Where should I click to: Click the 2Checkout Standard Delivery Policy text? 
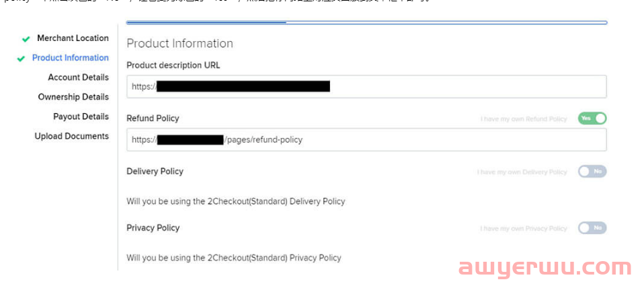pos(236,201)
